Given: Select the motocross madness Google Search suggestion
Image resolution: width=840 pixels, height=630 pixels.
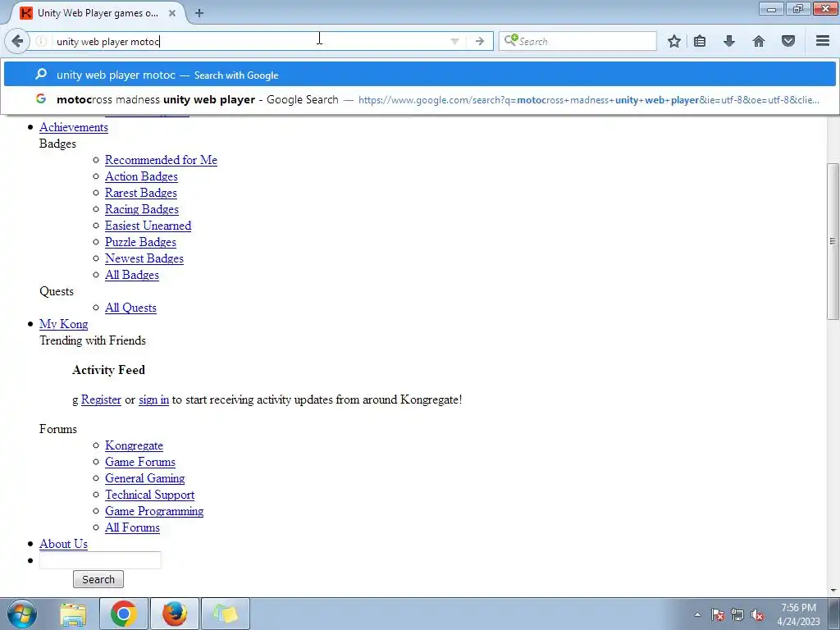Looking at the screenshot, I should tap(419, 99).
